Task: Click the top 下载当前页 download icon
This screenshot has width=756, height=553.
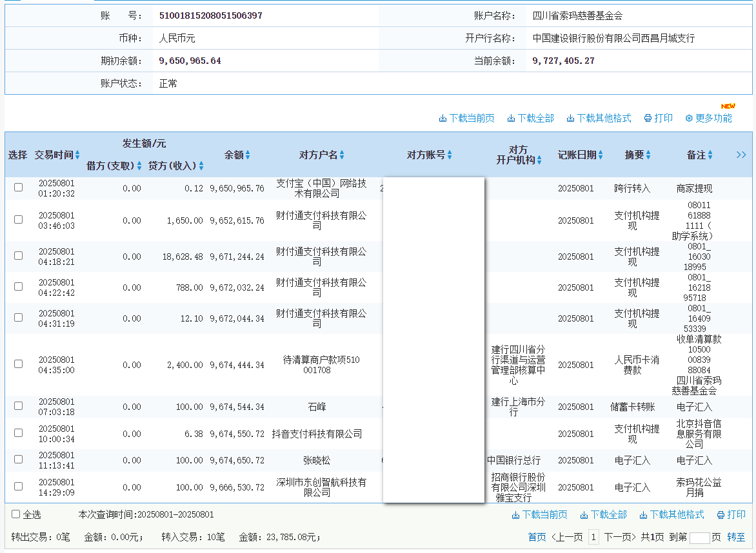Action: click(443, 119)
